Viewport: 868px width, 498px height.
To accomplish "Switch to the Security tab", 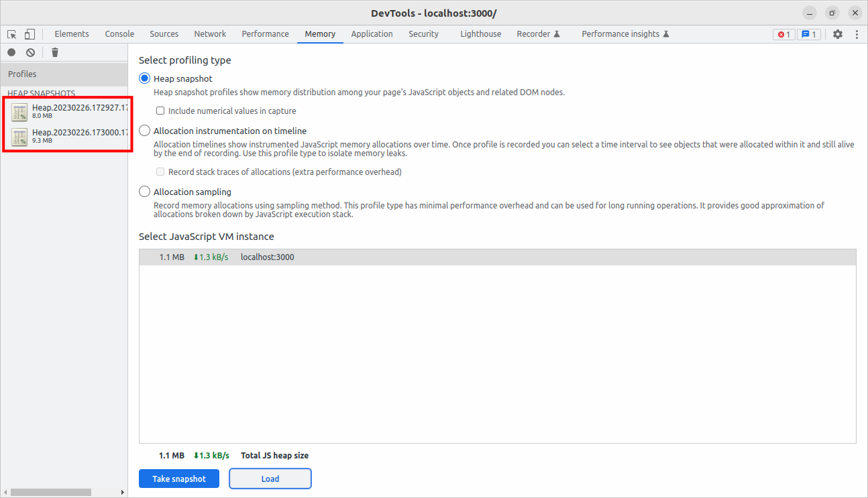I will 423,34.
